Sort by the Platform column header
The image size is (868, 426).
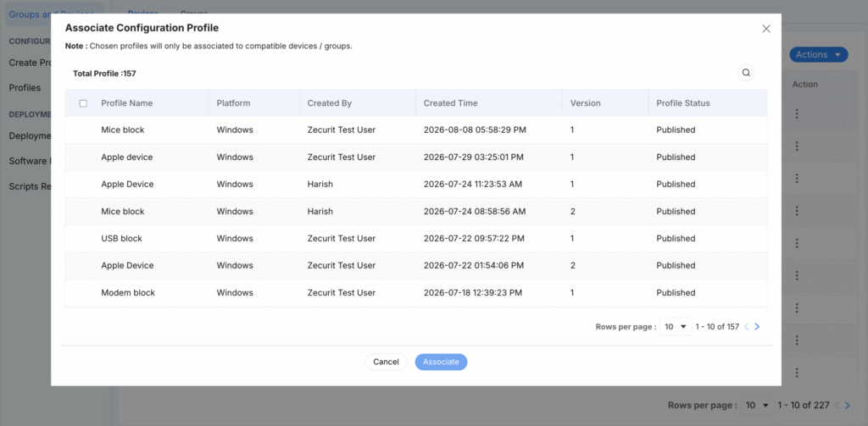233,103
